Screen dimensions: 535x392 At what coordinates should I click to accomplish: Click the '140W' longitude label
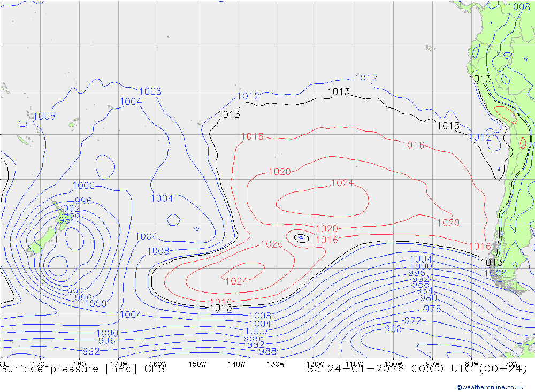(236, 364)
